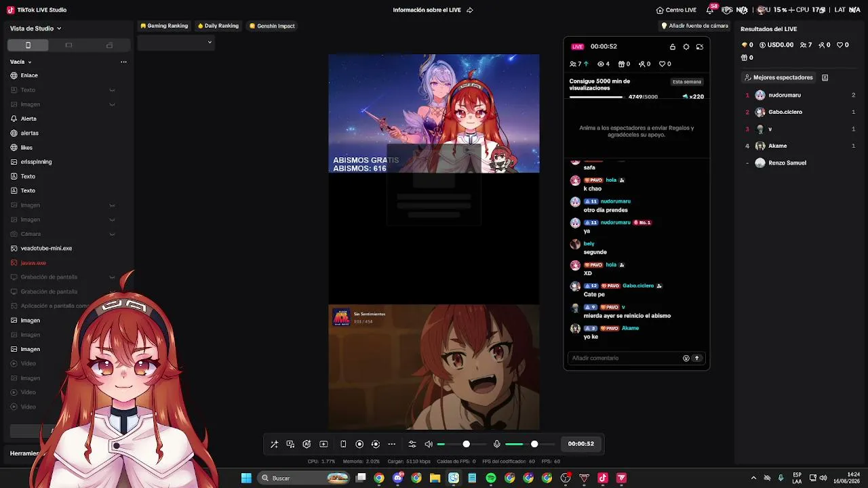Click the dashed-circle replay icon in toolbar

(376, 444)
